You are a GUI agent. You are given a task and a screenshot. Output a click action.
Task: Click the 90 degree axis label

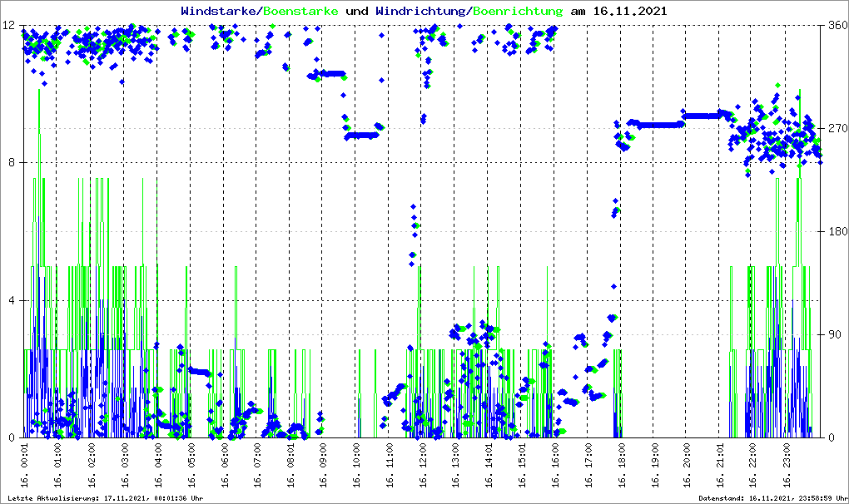click(x=832, y=335)
